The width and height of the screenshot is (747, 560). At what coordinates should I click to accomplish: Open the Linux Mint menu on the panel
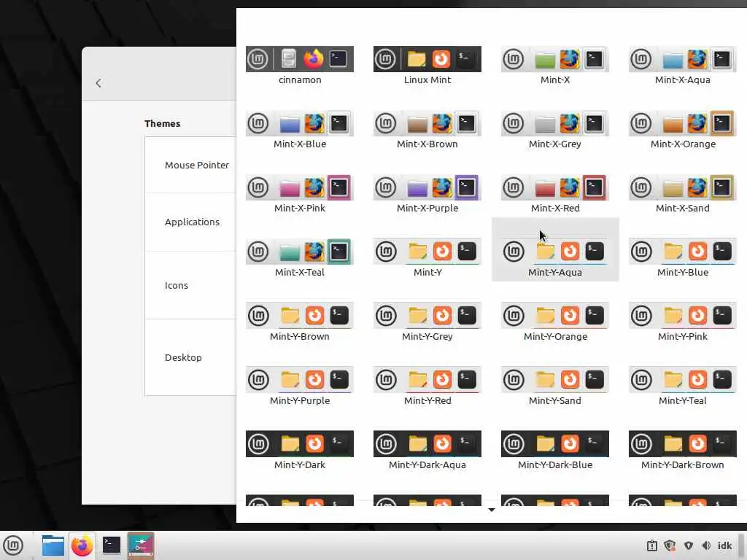coord(13,545)
